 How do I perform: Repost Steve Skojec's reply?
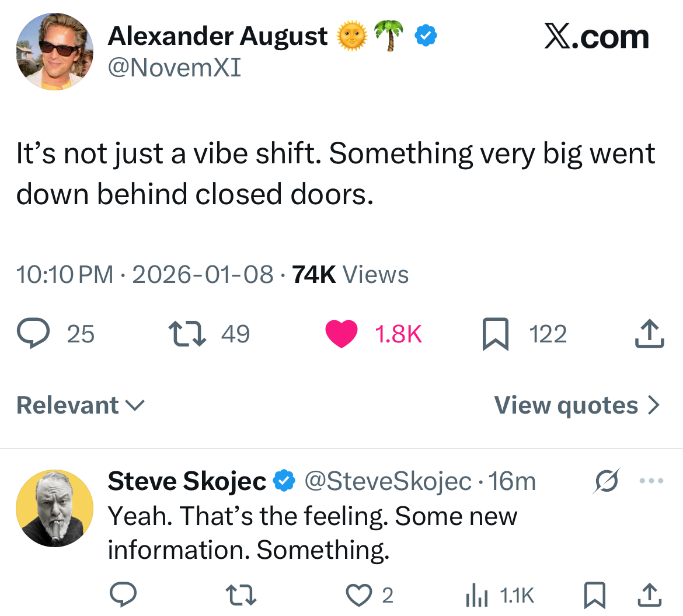[x=242, y=595]
